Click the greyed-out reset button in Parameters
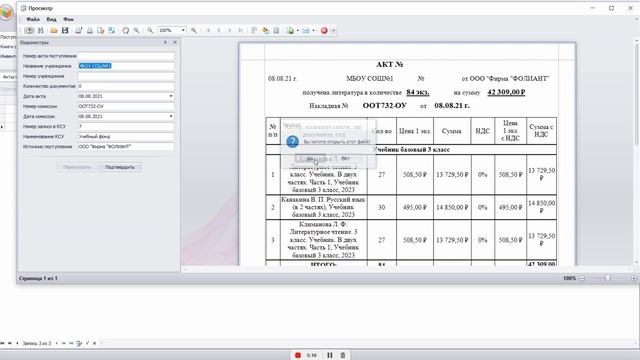 (x=78, y=167)
